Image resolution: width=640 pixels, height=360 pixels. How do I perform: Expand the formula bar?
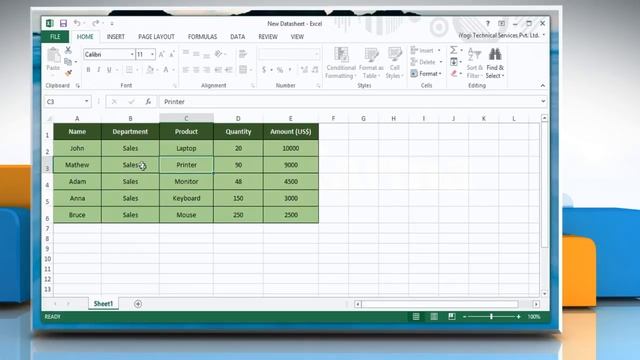pyautogui.click(x=543, y=101)
